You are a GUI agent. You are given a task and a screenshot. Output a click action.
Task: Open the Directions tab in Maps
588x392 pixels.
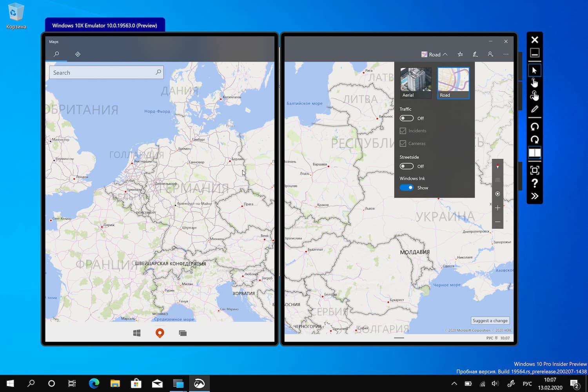point(78,54)
